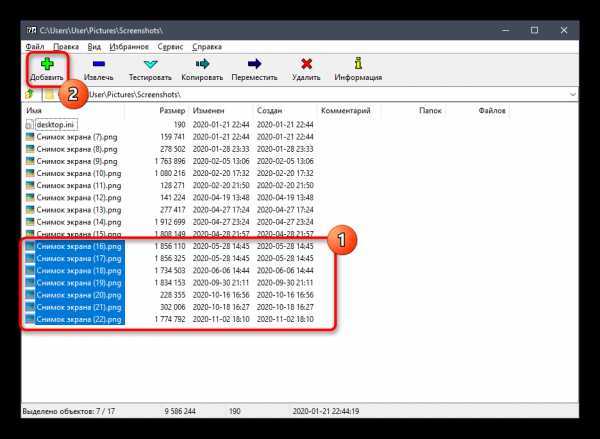Click the Копировать (Copy) arrow icon
600x439 pixels.
pyautogui.click(x=202, y=64)
